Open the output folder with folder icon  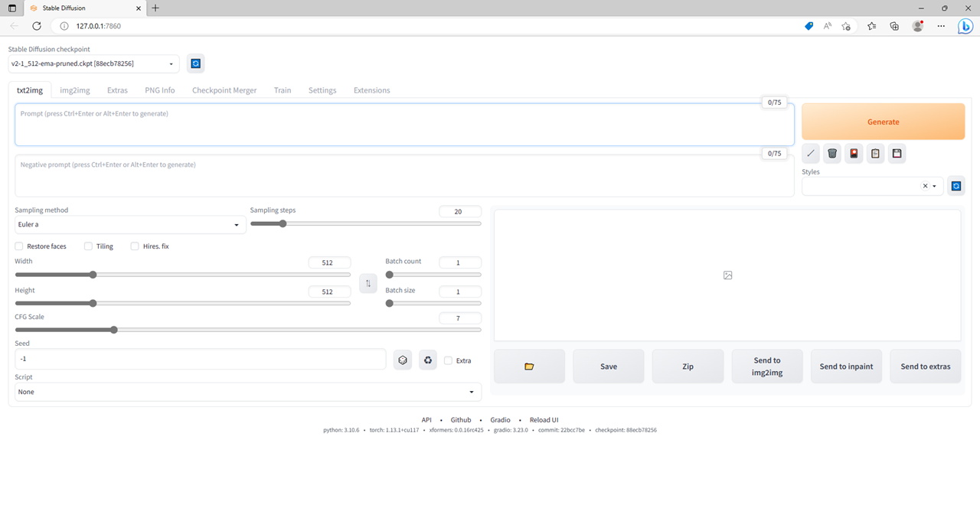(x=529, y=366)
